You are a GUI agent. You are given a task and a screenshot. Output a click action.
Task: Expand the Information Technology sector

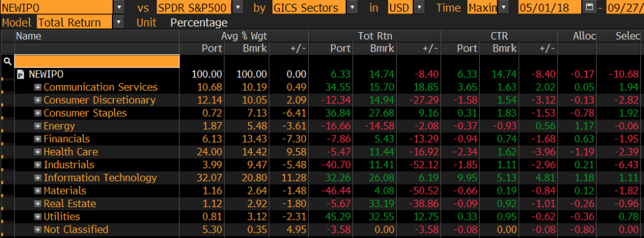click(38, 178)
